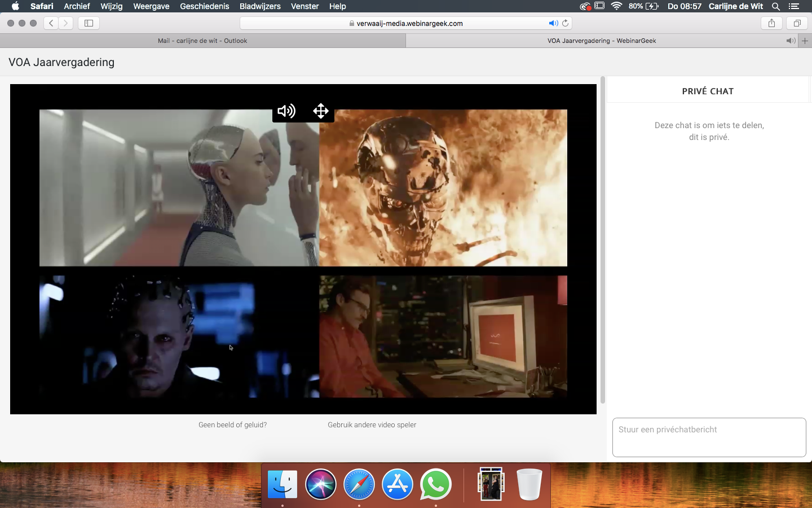Image resolution: width=812 pixels, height=508 pixels.
Task: Click the Safari address bar URL
Action: pyautogui.click(x=406, y=23)
